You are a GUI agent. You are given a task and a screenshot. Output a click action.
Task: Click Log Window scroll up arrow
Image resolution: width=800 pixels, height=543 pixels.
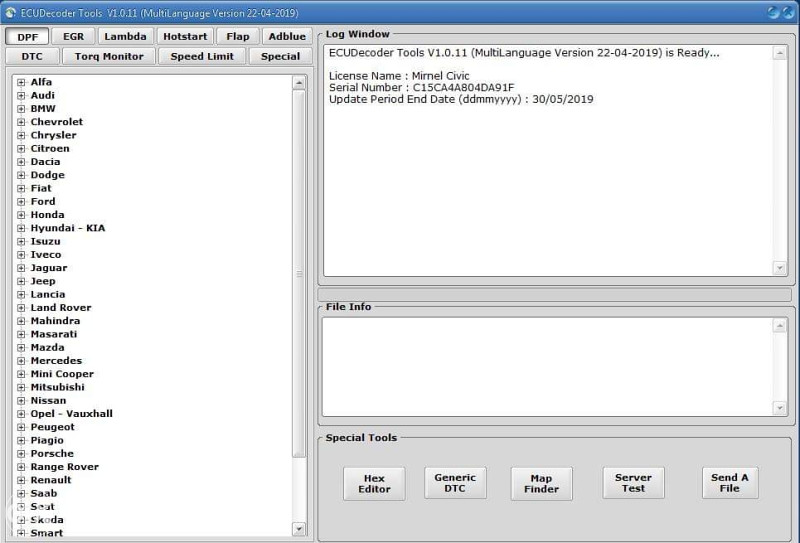point(779,53)
